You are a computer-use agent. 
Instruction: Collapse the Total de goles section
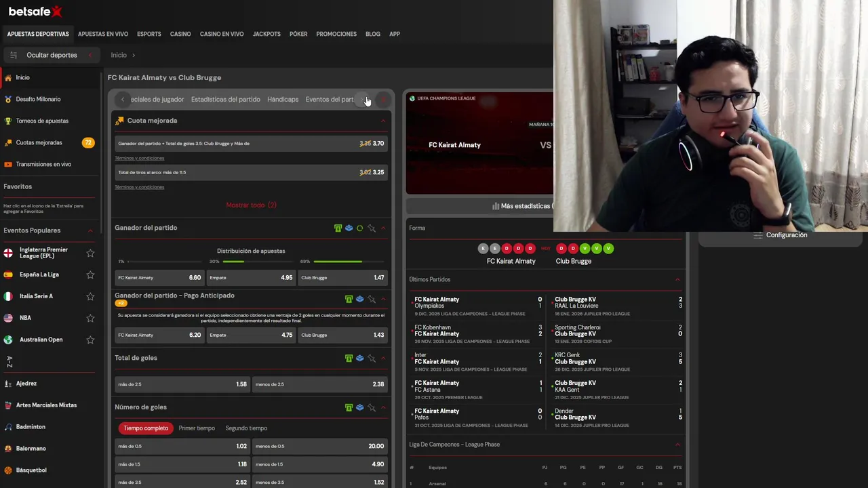(x=383, y=359)
